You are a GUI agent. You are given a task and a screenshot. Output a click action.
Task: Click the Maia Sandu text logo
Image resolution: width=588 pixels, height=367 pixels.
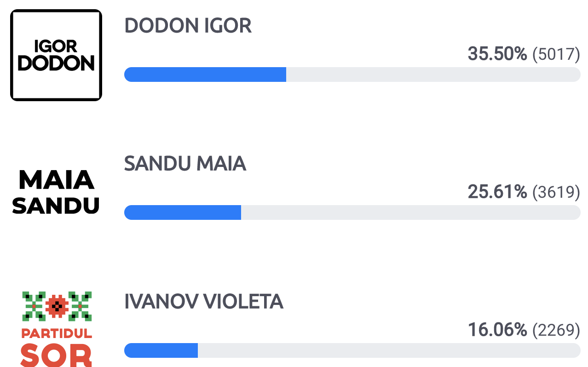[56, 192]
